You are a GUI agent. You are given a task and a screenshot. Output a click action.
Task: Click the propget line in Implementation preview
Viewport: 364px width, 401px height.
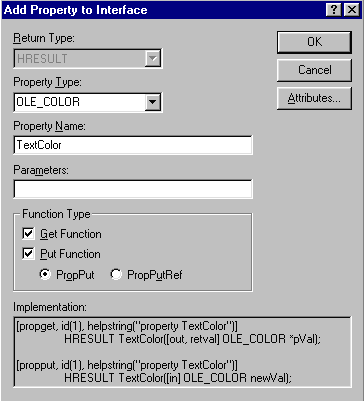click(x=127, y=326)
